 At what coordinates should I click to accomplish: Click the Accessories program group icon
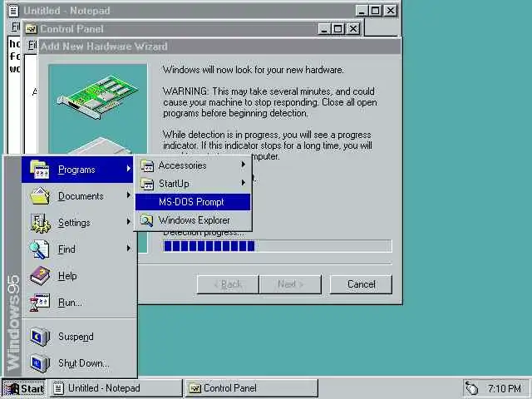[x=147, y=165]
